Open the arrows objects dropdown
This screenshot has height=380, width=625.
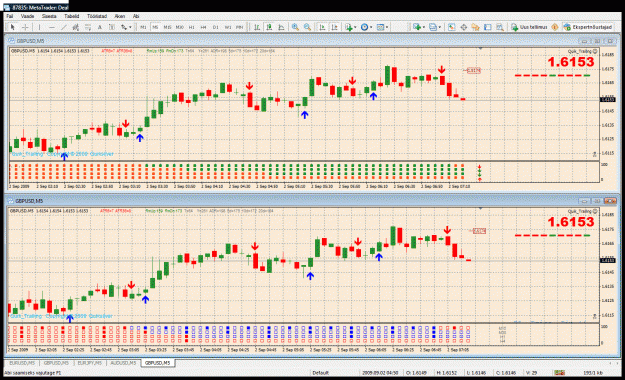[x=126, y=27]
